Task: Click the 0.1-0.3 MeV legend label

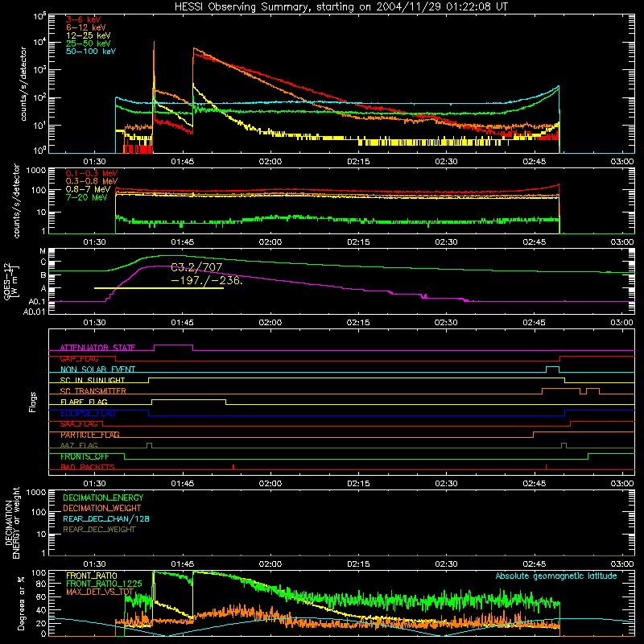Action: click(92, 173)
